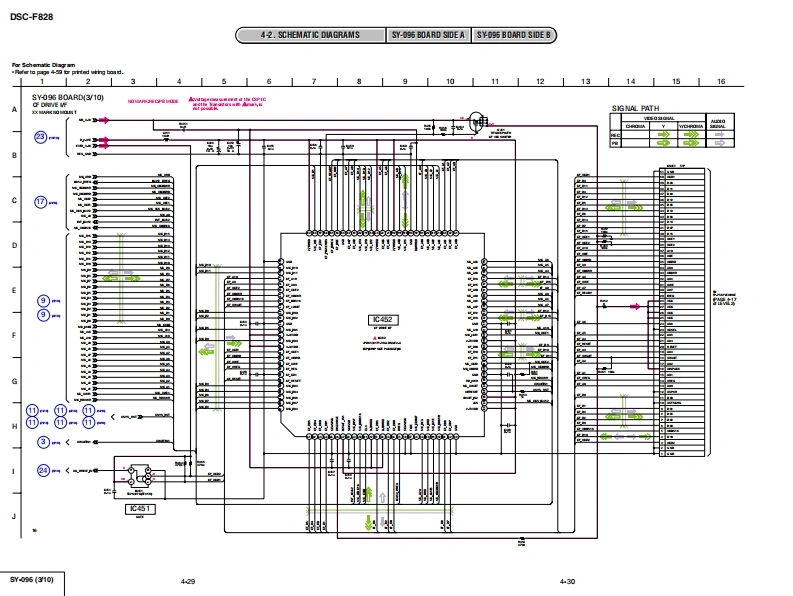Click the DSC-F828 model title

tap(32, 15)
